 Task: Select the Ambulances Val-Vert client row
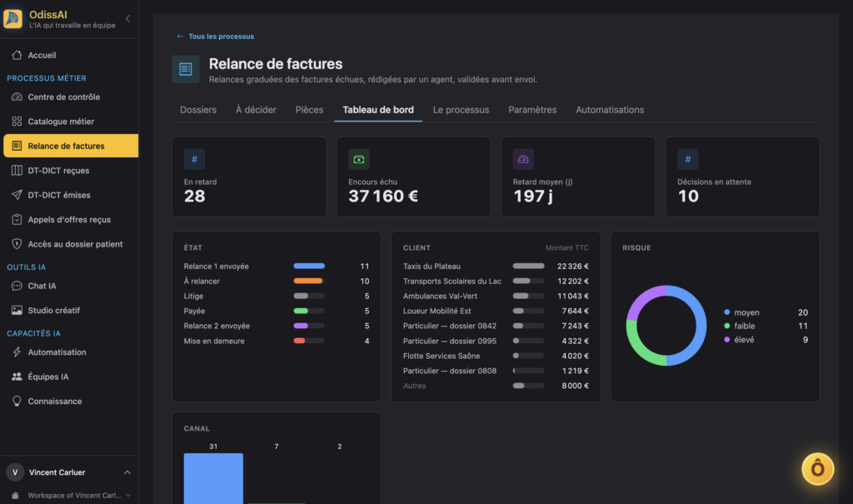pos(496,296)
